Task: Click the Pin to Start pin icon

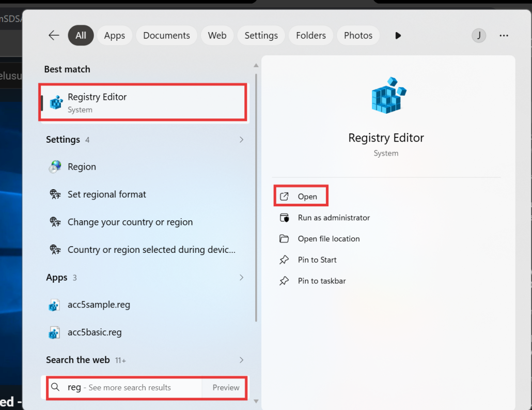Action: 284,260
